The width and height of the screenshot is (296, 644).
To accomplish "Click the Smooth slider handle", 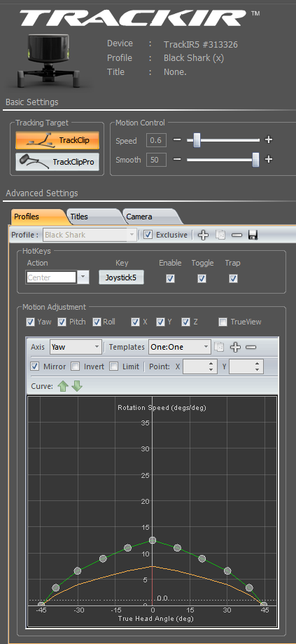I will click(x=256, y=159).
